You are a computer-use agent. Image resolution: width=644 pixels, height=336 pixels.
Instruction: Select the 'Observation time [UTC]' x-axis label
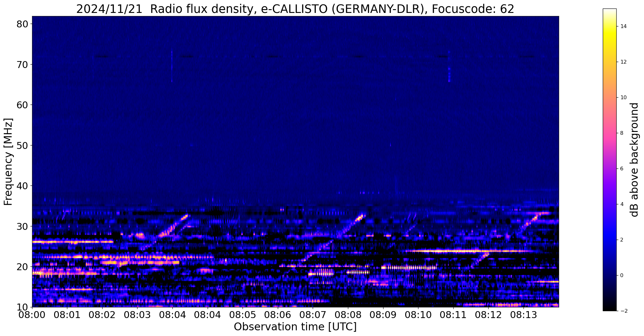coord(295,327)
